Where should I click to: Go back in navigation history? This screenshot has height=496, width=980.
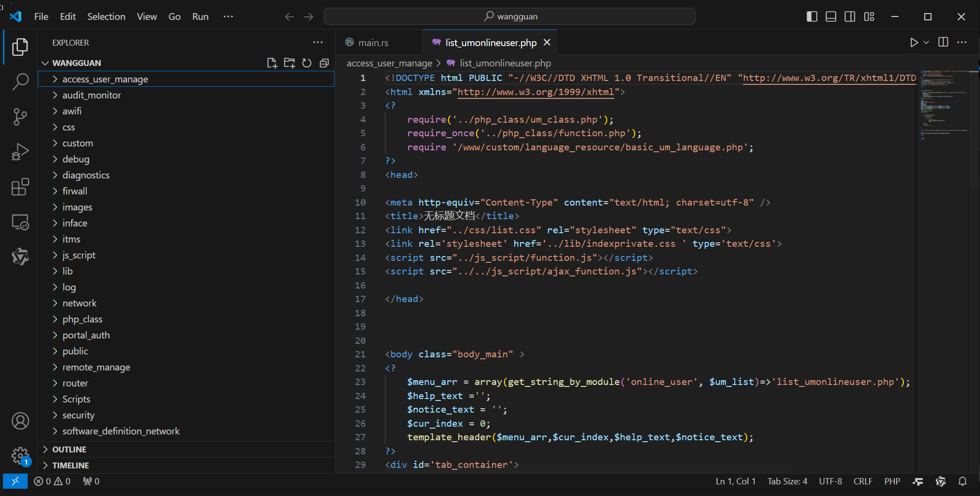[x=289, y=16]
